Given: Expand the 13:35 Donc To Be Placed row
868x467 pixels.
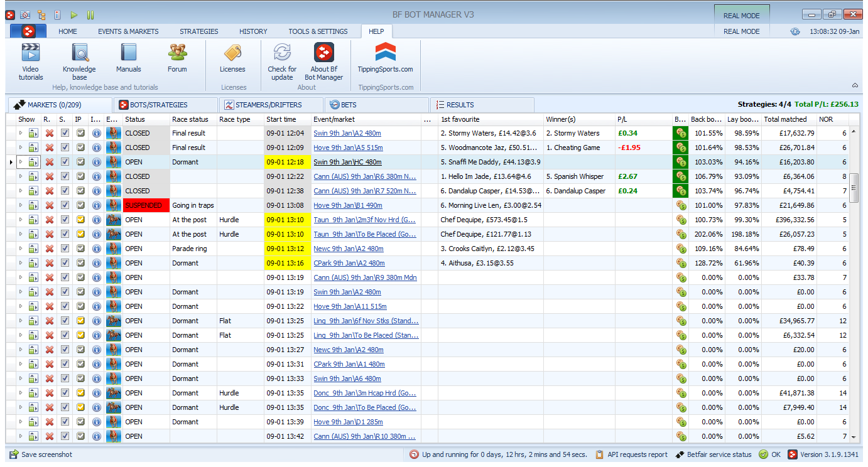Looking at the screenshot, I should (x=20, y=407).
